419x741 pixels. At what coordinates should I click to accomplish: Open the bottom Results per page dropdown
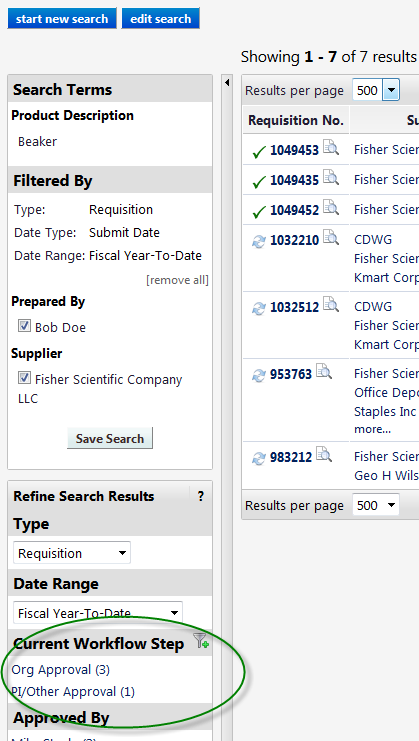point(376,506)
